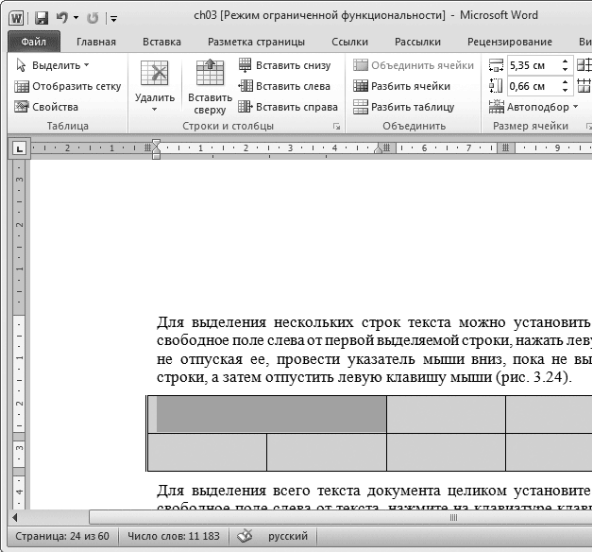Open table Свойства
Screen dimensions: 592x552
pos(46,107)
